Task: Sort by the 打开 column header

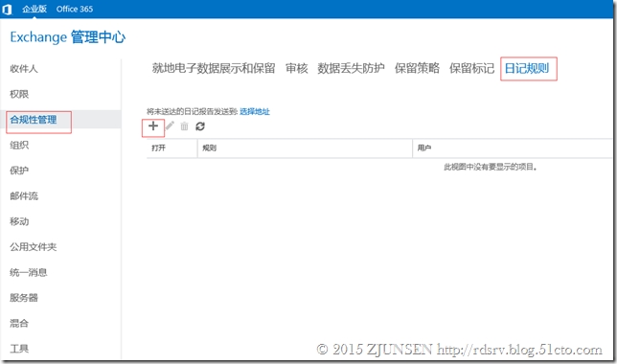Action: [x=171, y=148]
